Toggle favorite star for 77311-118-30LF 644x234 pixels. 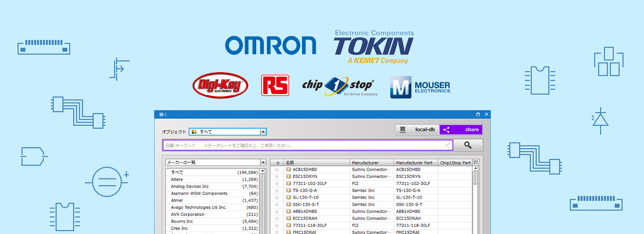tap(277, 225)
